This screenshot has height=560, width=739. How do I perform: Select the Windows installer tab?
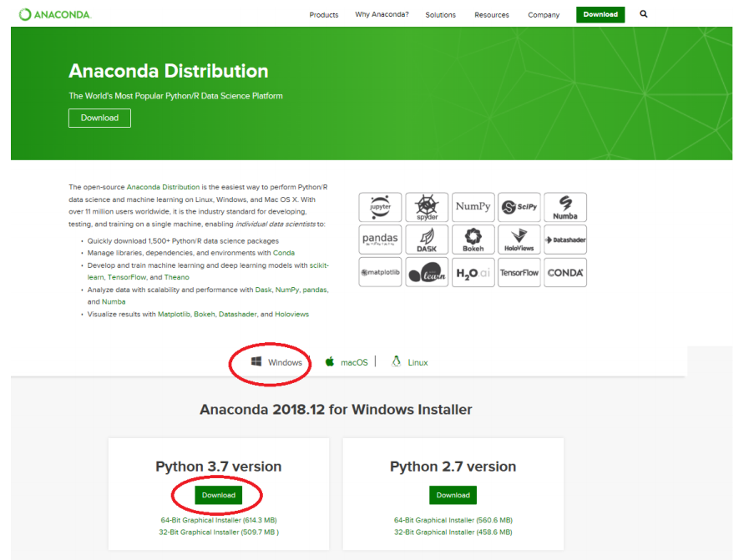coord(277,362)
